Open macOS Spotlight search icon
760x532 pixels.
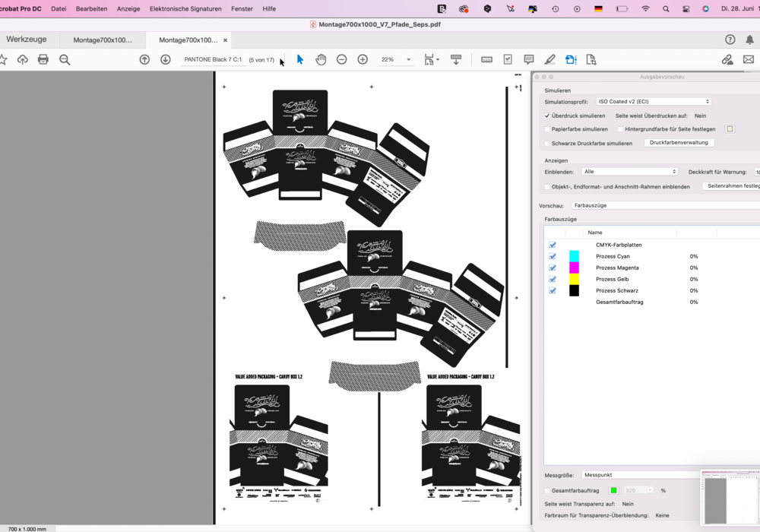[x=666, y=8]
